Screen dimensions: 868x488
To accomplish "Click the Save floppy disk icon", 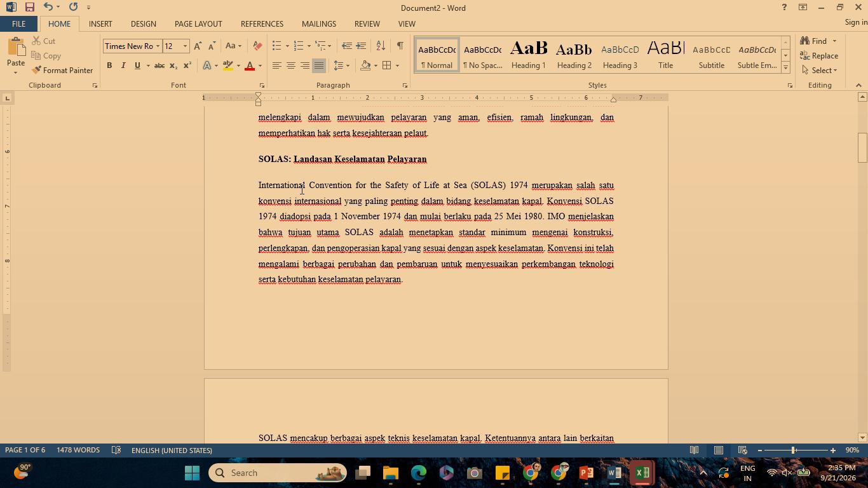I will click(x=29, y=7).
